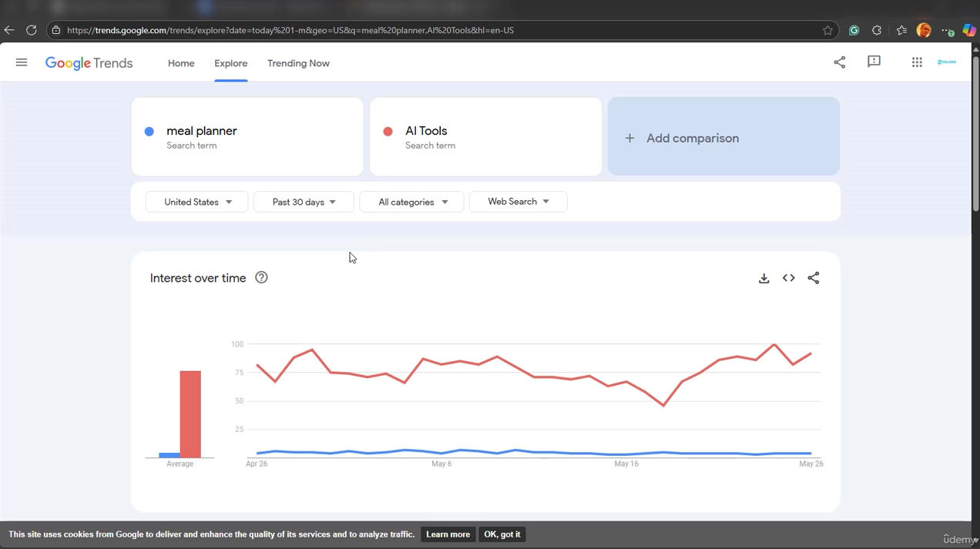
Task: Click the help icon beside Interest over time
Action: (x=261, y=278)
